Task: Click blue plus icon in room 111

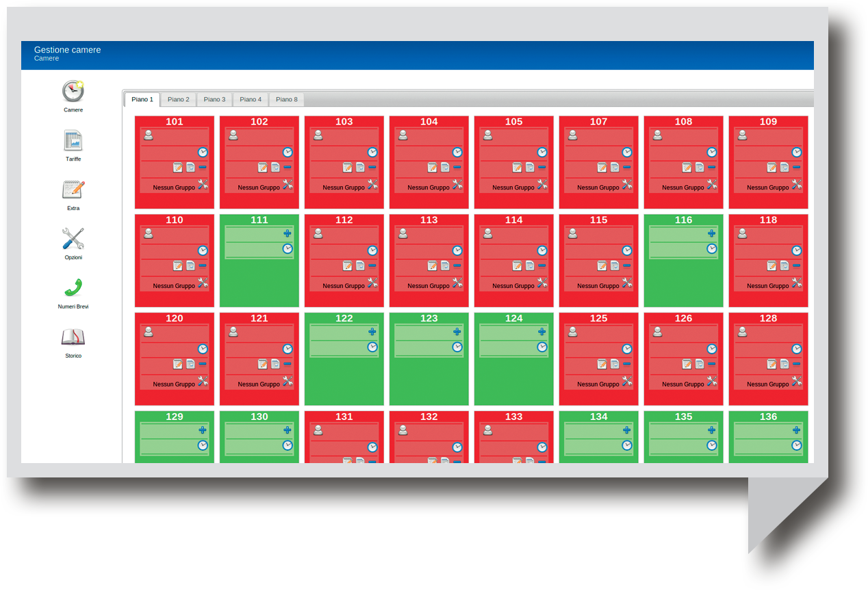Action: click(x=288, y=233)
